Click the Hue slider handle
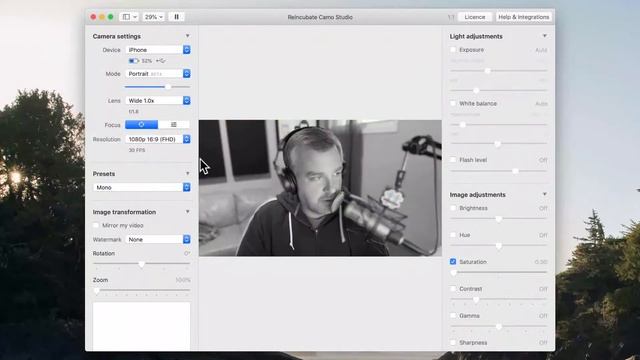Viewport: 640px width, 360px height. [x=498, y=246]
